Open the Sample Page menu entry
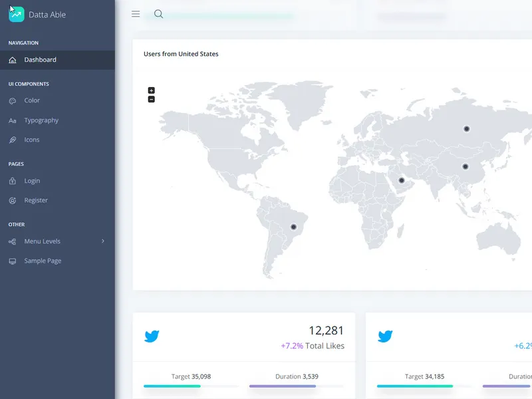This screenshot has width=532, height=399. (x=42, y=261)
